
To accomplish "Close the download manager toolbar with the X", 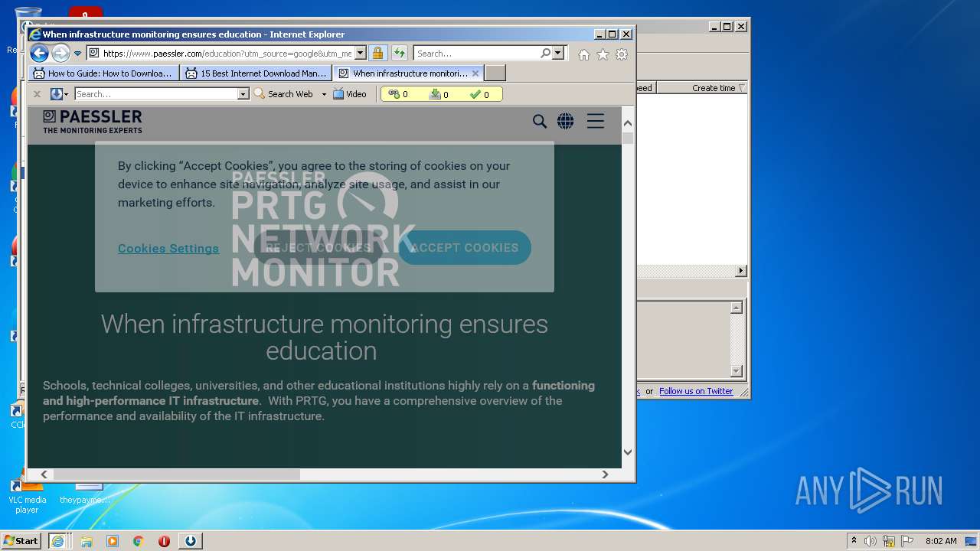I will click(x=37, y=94).
